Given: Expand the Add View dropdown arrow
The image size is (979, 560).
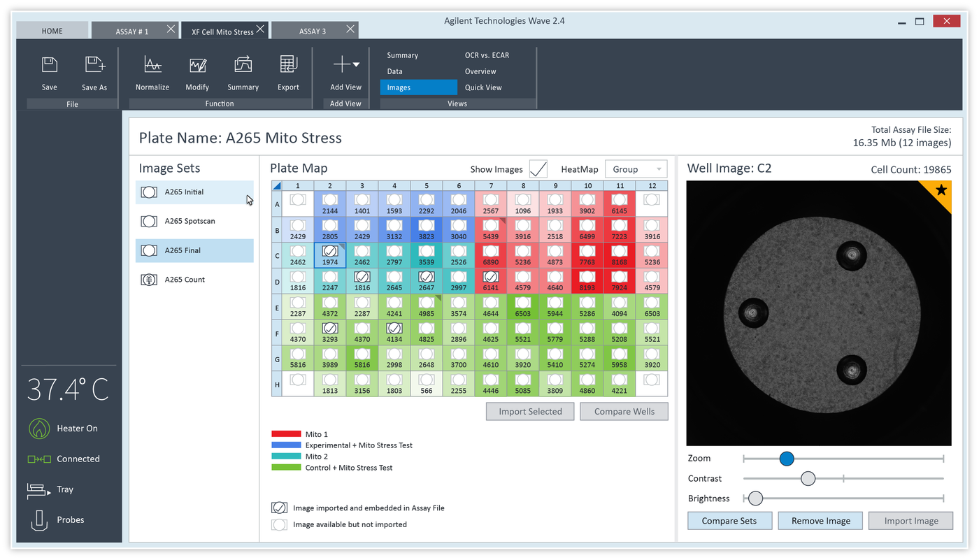Looking at the screenshot, I should click(x=355, y=64).
